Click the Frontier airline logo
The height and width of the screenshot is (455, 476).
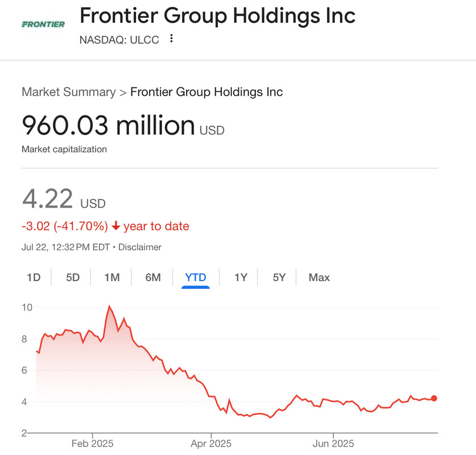click(x=43, y=24)
